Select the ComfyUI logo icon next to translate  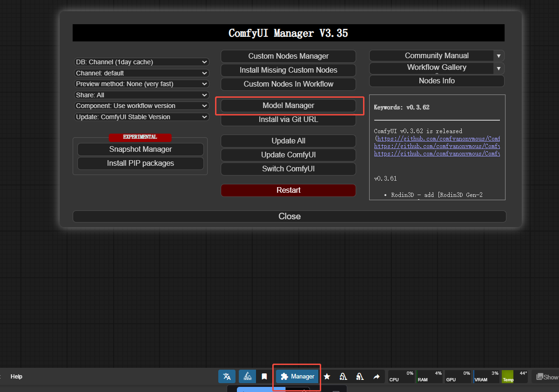pyautogui.click(x=247, y=376)
